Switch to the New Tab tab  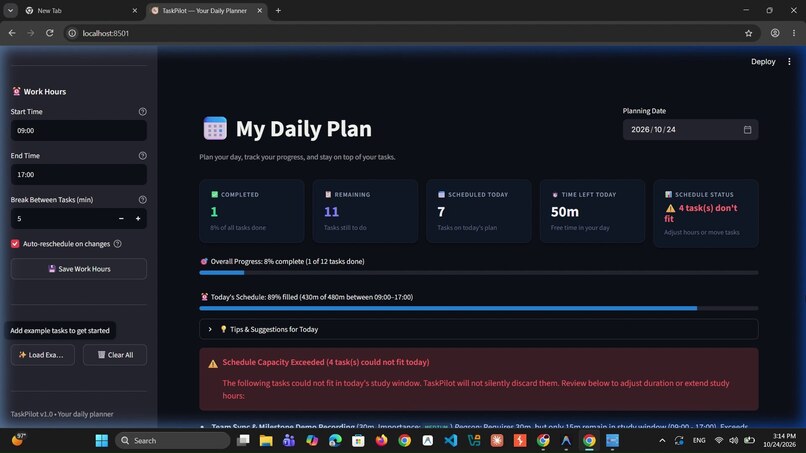point(82,10)
